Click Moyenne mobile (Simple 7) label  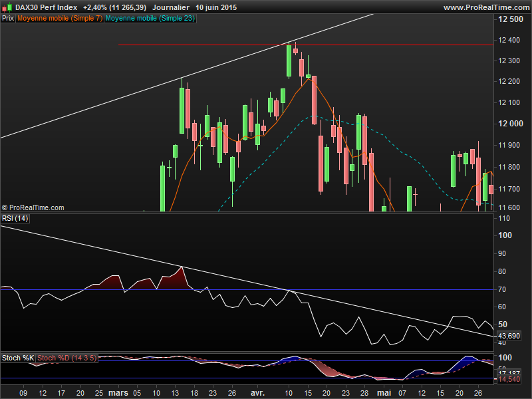pyautogui.click(x=60, y=19)
